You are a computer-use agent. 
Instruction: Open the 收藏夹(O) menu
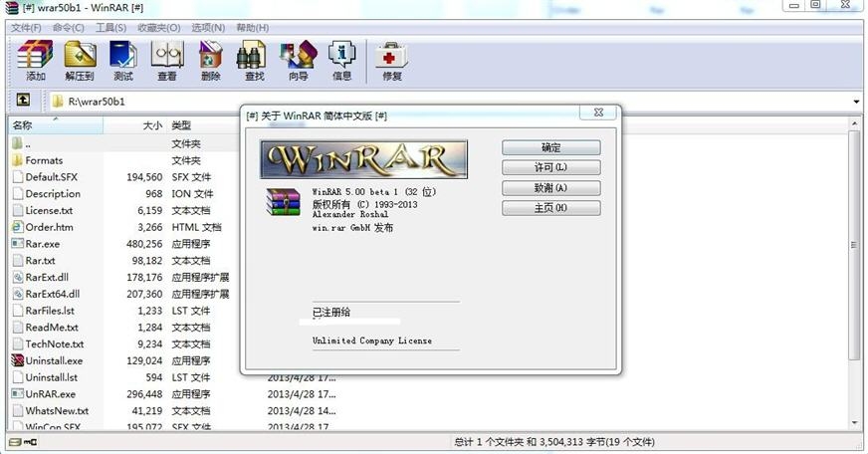(159, 28)
